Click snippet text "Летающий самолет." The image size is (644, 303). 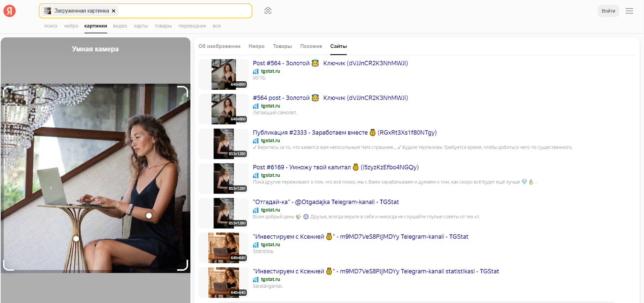click(x=275, y=113)
